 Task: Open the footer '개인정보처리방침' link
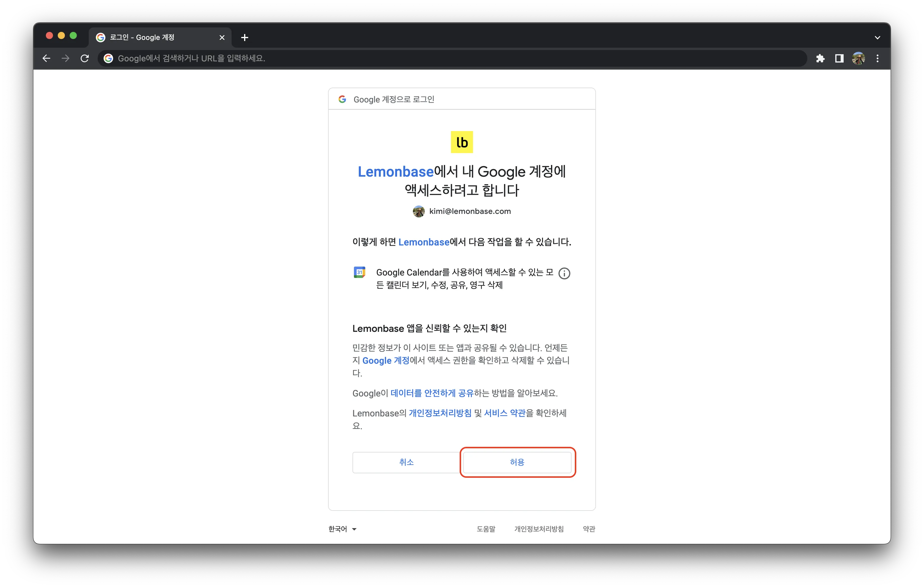click(539, 529)
